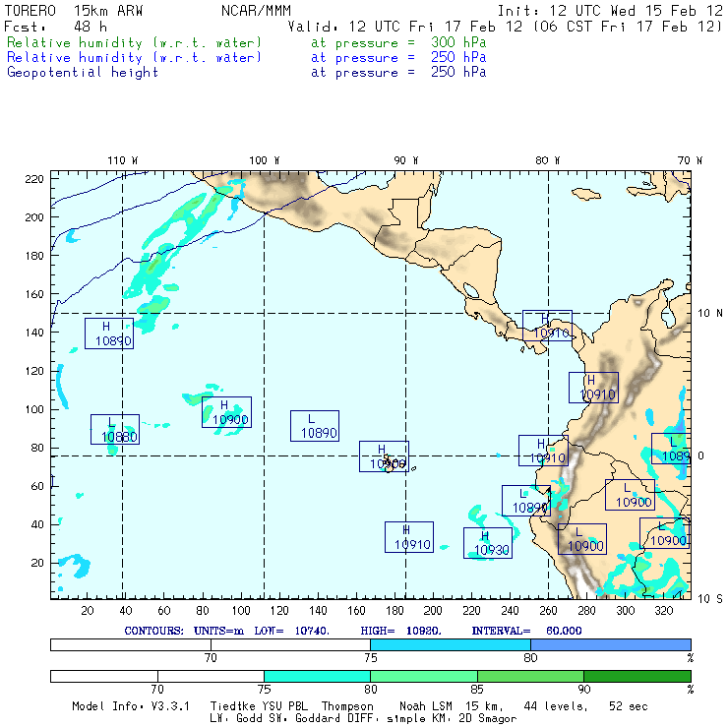The width and height of the screenshot is (728, 728).
Task: Click the '90 W' longitude label
Action: tap(405, 160)
